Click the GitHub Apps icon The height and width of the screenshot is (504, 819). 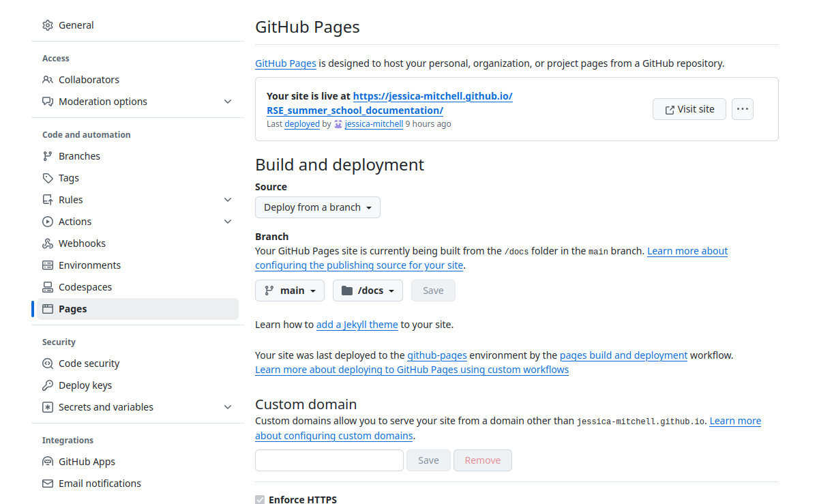[x=48, y=462]
